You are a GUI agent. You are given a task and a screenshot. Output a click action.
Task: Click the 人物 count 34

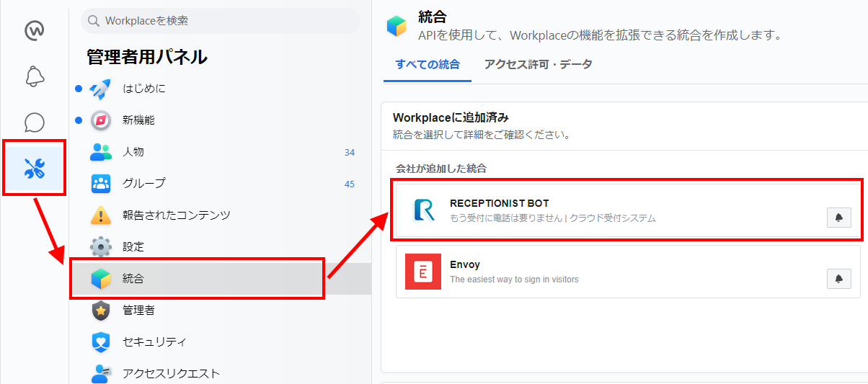[350, 153]
